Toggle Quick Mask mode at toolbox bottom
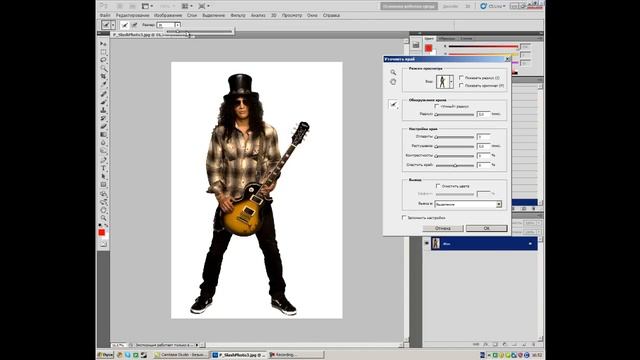Screen dimensions: 640x360 (x=103, y=244)
